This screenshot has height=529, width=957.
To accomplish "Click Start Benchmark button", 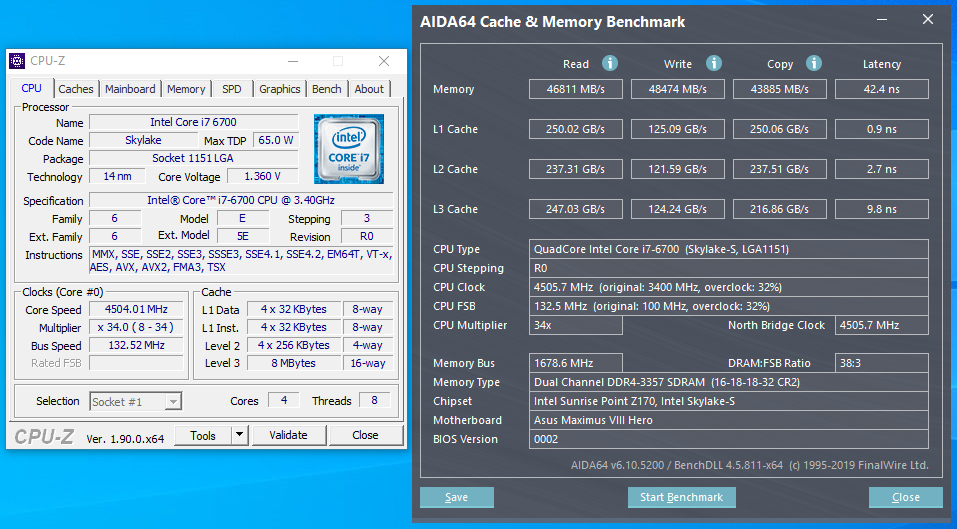I will pyautogui.click(x=681, y=497).
